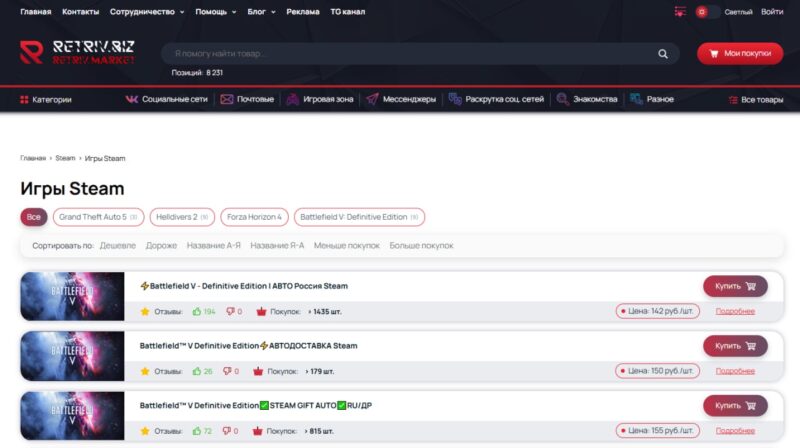Open Подробнее for the 150 руб item
The width and height of the screenshot is (800, 448).
735,371
